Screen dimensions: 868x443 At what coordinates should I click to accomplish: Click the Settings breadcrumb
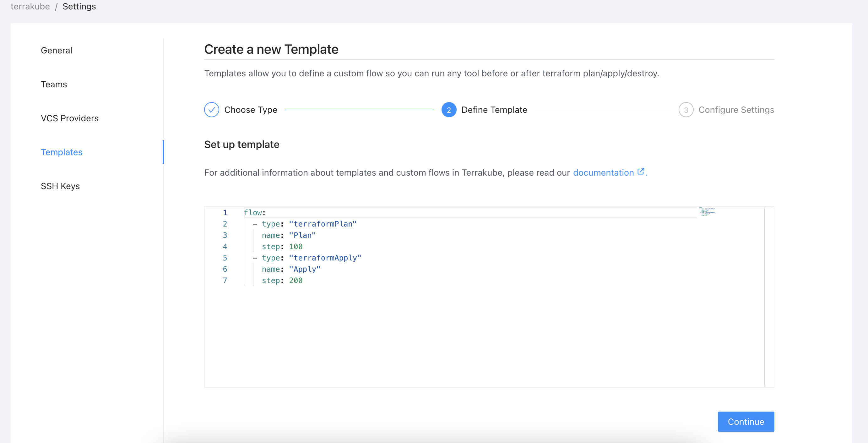79,6
